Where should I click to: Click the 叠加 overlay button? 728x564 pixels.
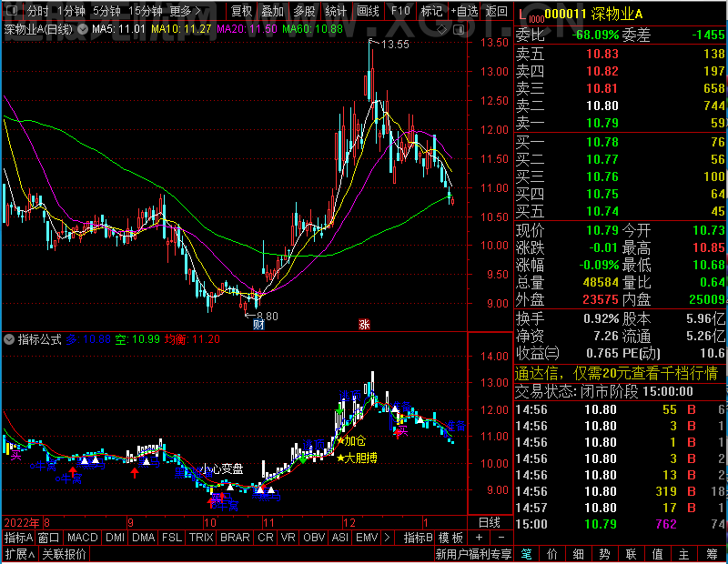[x=272, y=10]
